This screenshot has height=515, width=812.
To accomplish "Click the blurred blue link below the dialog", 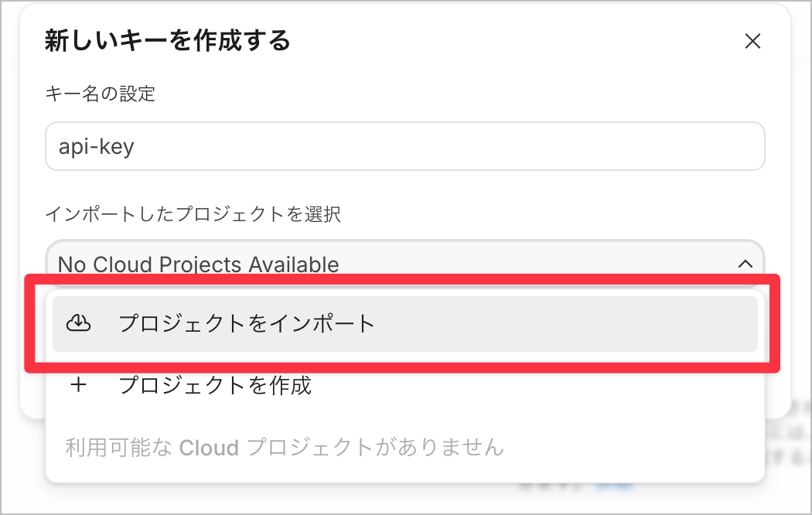I will 616,485.
